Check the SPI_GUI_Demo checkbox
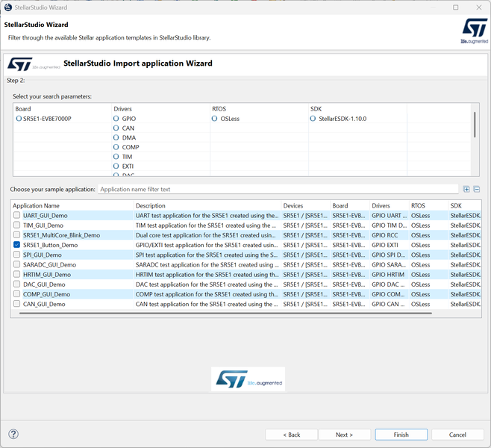 tap(17, 255)
